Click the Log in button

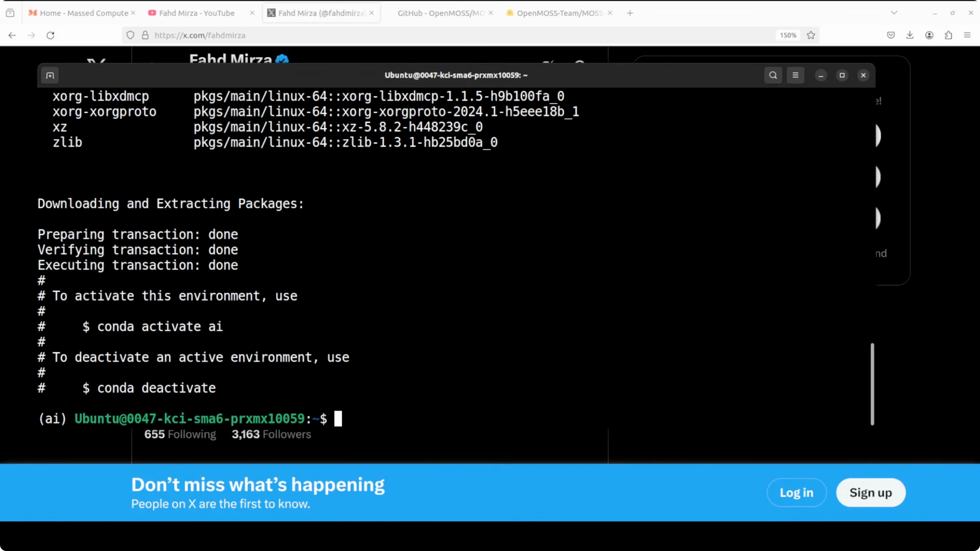(x=796, y=492)
